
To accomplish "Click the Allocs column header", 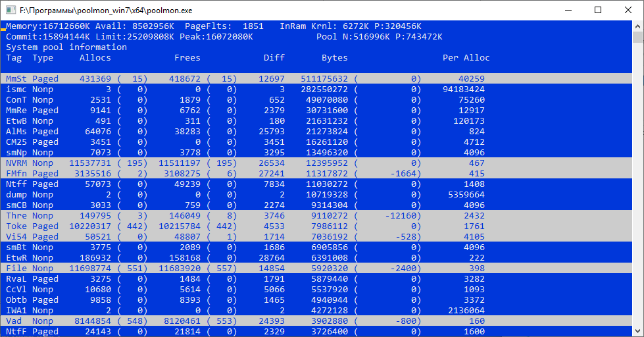I will click(95, 58).
